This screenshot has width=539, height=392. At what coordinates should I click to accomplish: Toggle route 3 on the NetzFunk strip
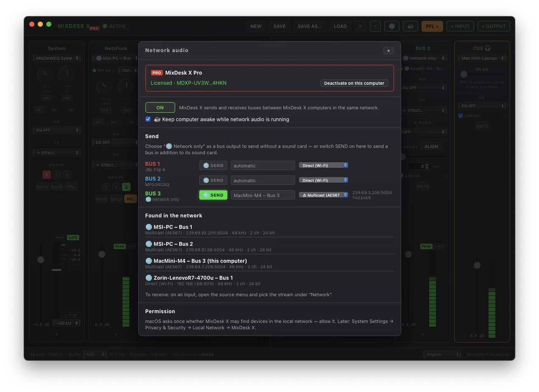[x=126, y=187]
